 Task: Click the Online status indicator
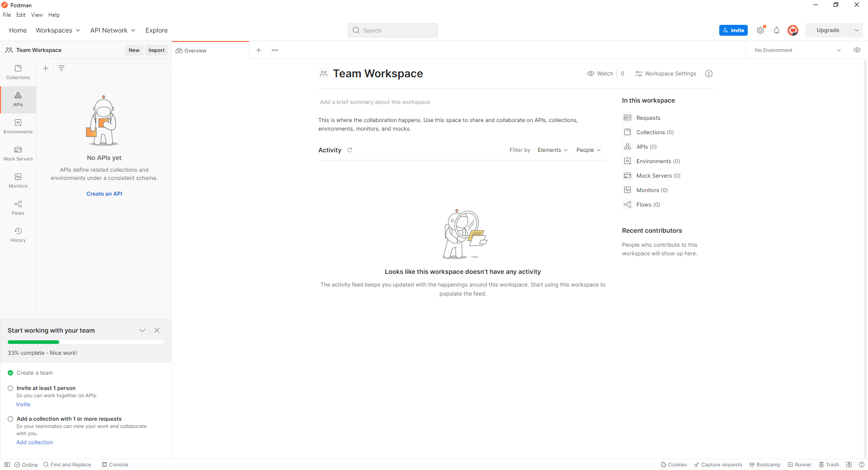pyautogui.click(x=26, y=465)
